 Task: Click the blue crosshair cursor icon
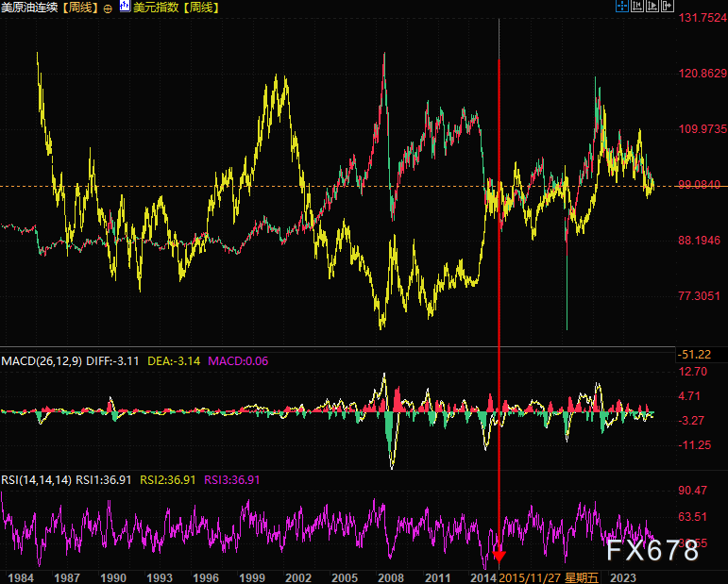tap(621, 8)
